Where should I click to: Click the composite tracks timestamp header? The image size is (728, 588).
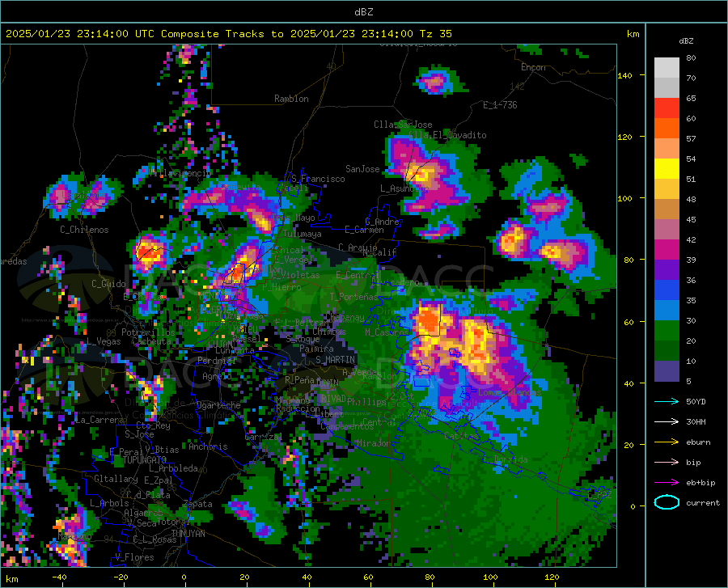pyautogui.click(x=228, y=33)
